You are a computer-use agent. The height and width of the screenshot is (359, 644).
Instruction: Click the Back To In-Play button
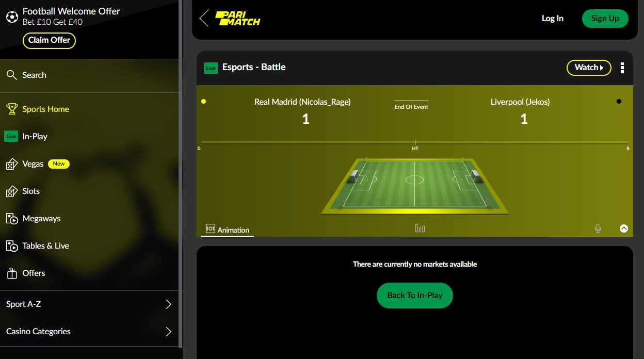point(415,296)
